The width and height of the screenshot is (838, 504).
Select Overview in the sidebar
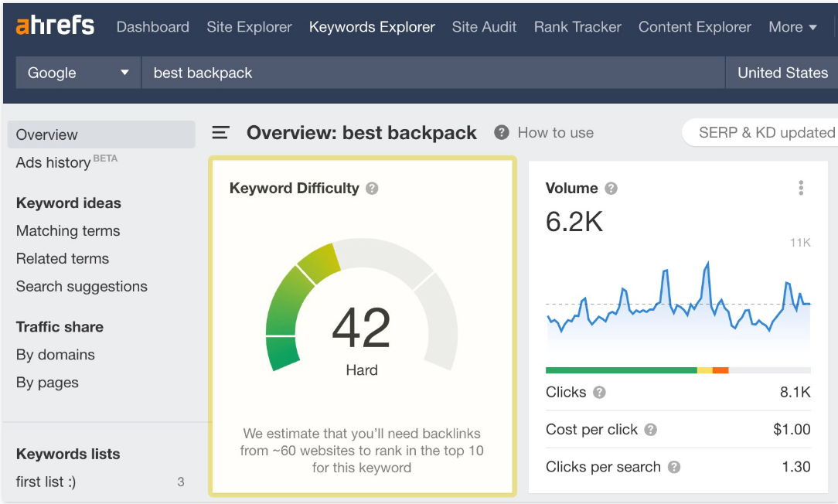(x=101, y=135)
